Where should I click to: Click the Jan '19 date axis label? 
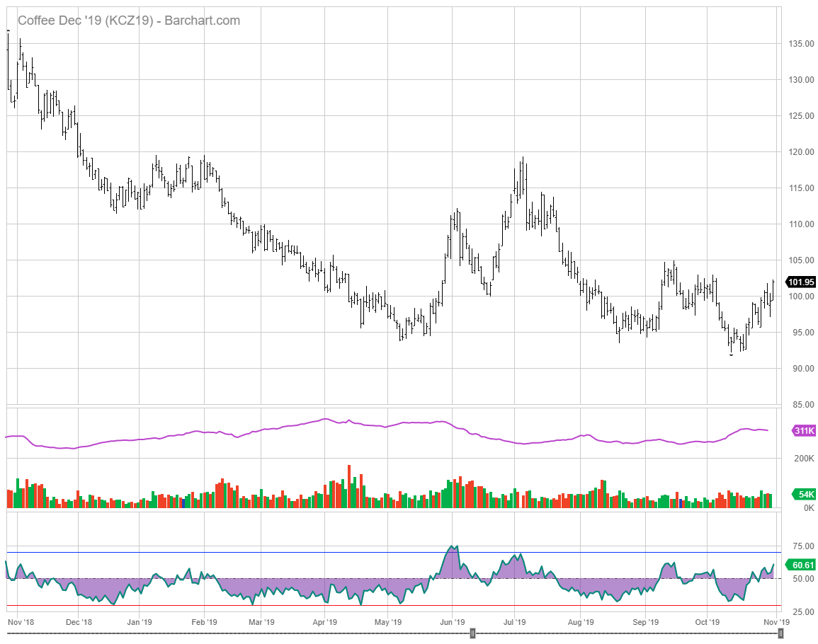(x=140, y=622)
